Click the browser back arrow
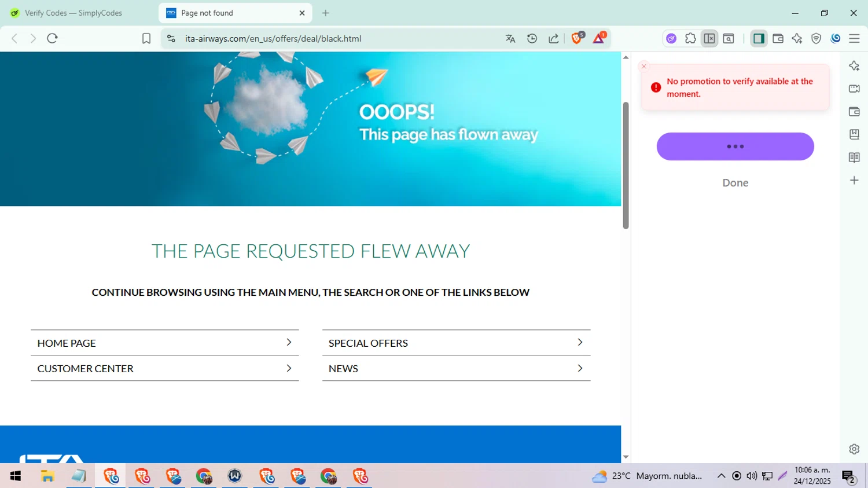This screenshot has height=488, width=868. coord(14,38)
